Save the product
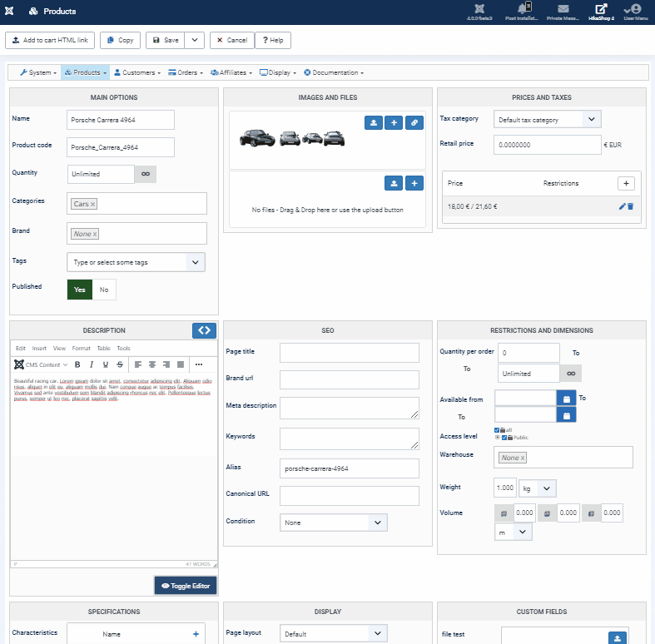Viewport: 655px width, 644px height. coord(166,40)
